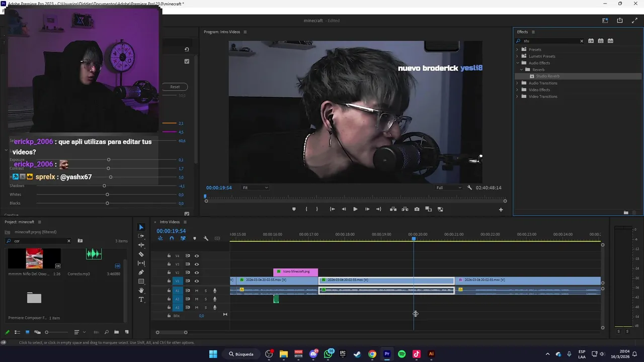Select the Razor tool

pos(141,254)
